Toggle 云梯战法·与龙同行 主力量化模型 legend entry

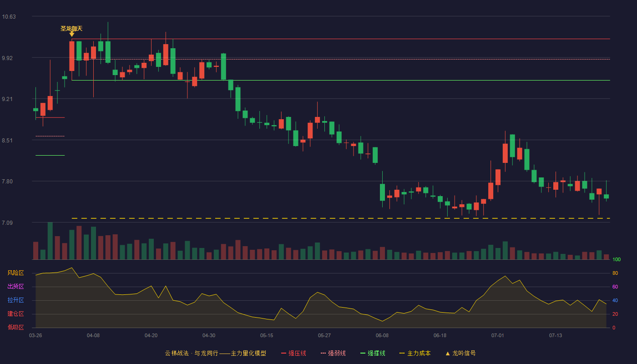(x=215, y=353)
